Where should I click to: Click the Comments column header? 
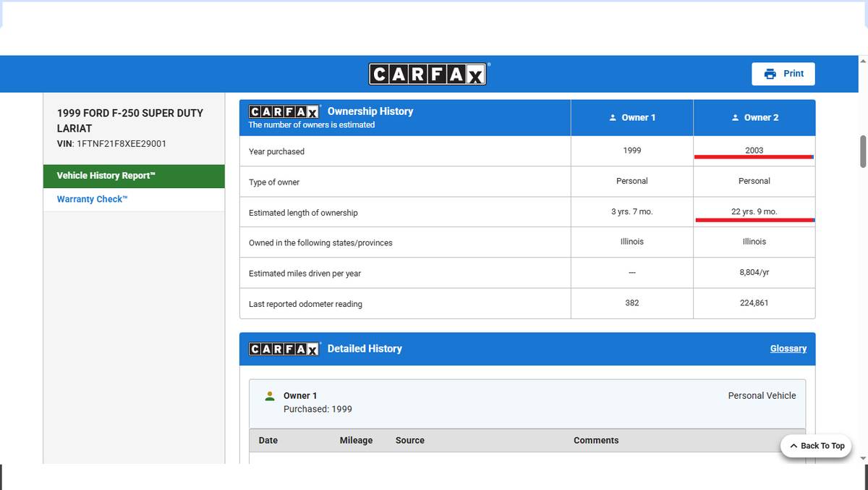(596, 440)
